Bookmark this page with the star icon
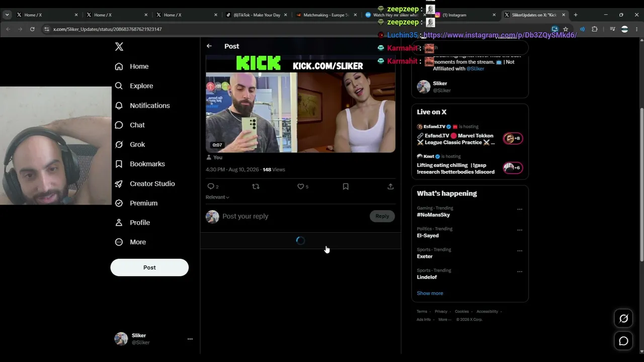The width and height of the screenshot is (644, 362). (x=566, y=29)
